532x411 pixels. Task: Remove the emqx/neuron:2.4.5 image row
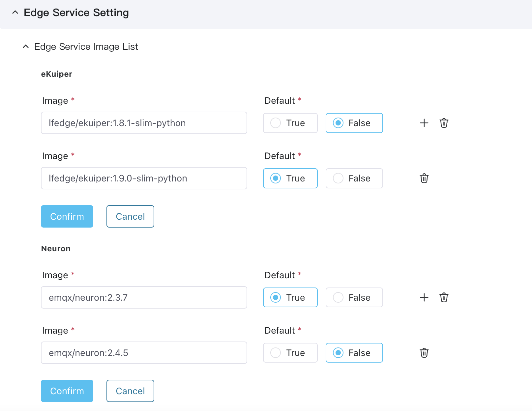pyautogui.click(x=424, y=353)
